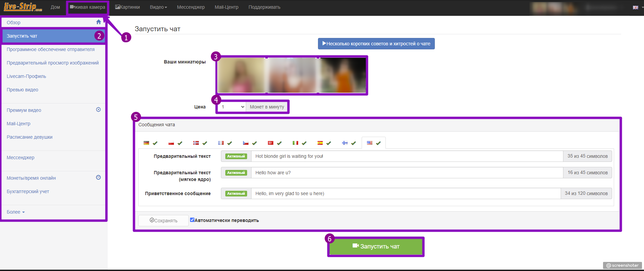Click the clock icon beside Монеты/время онлайн

click(98, 177)
